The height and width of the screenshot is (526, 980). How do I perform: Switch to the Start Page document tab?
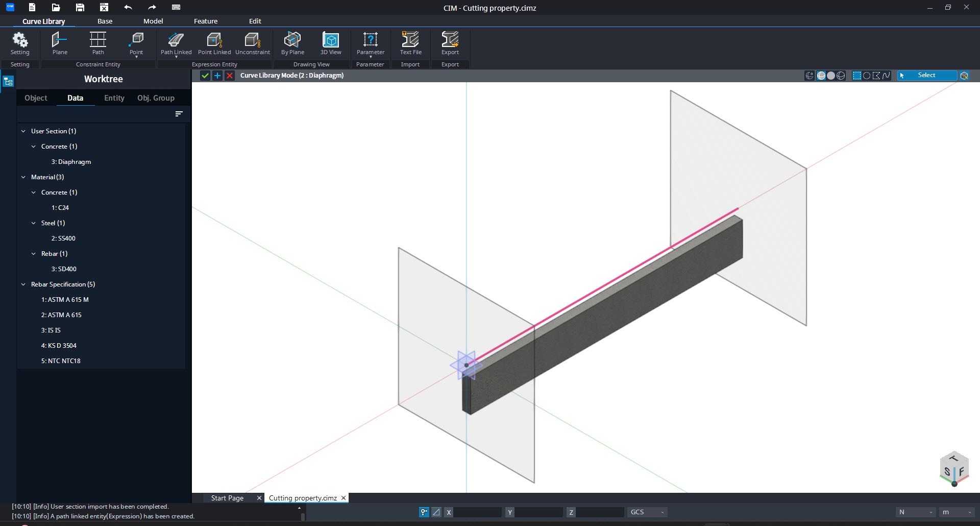tap(227, 498)
